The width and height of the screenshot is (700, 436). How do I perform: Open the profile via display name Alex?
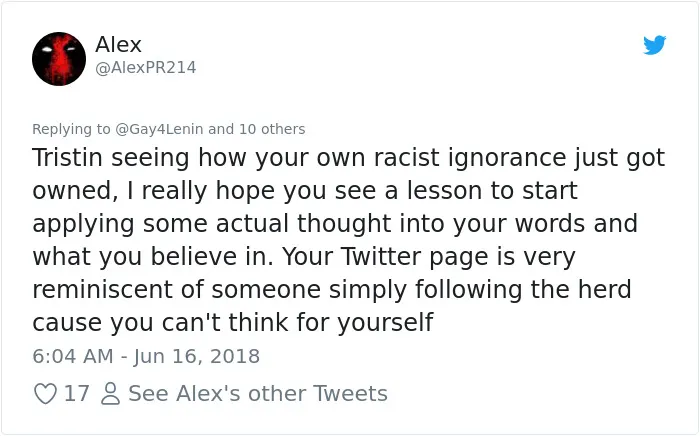pyautogui.click(x=118, y=45)
